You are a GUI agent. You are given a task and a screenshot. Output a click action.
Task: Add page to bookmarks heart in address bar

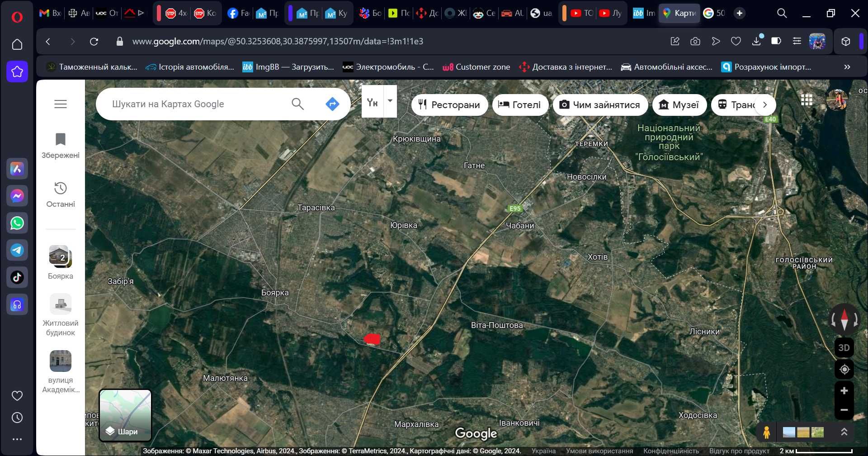(x=736, y=42)
